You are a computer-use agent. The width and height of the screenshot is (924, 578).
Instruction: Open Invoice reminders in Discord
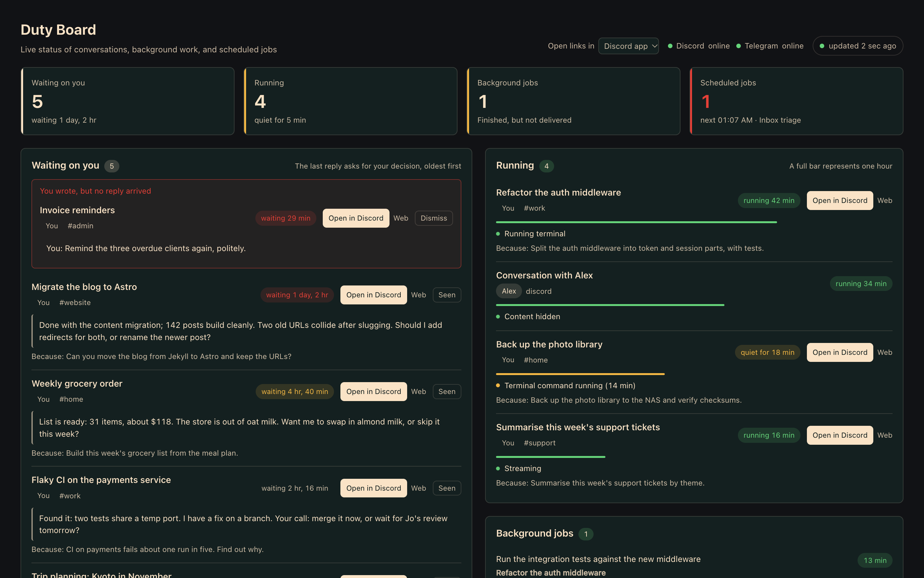356,218
